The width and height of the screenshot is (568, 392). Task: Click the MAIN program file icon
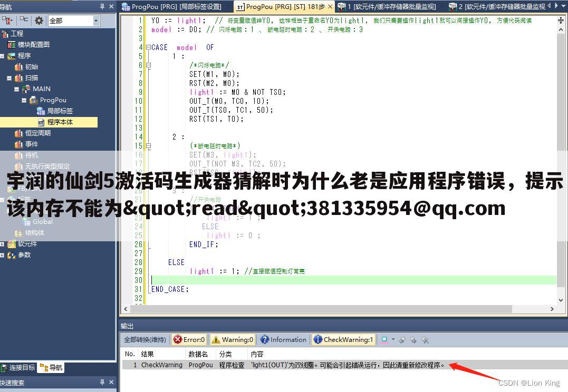26,89
